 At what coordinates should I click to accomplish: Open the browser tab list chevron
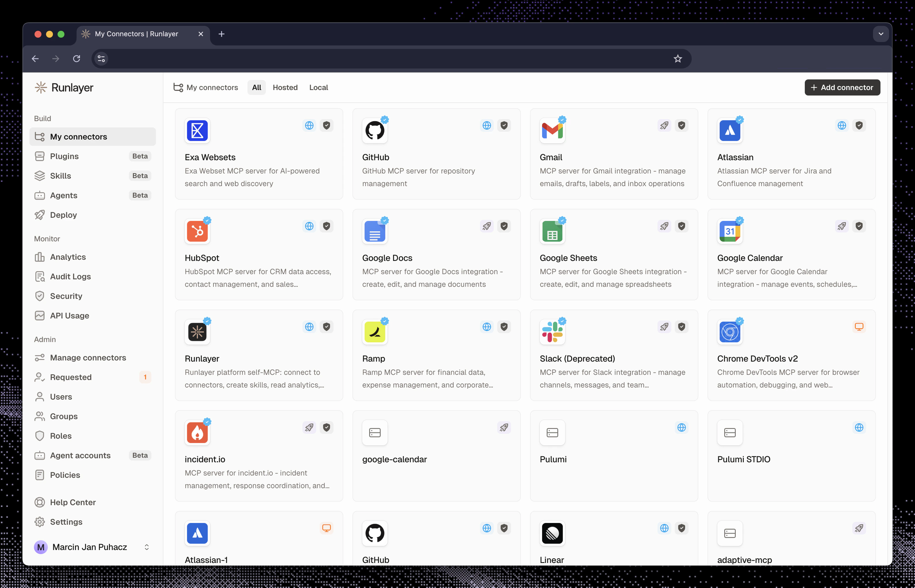tap(881, 34)
